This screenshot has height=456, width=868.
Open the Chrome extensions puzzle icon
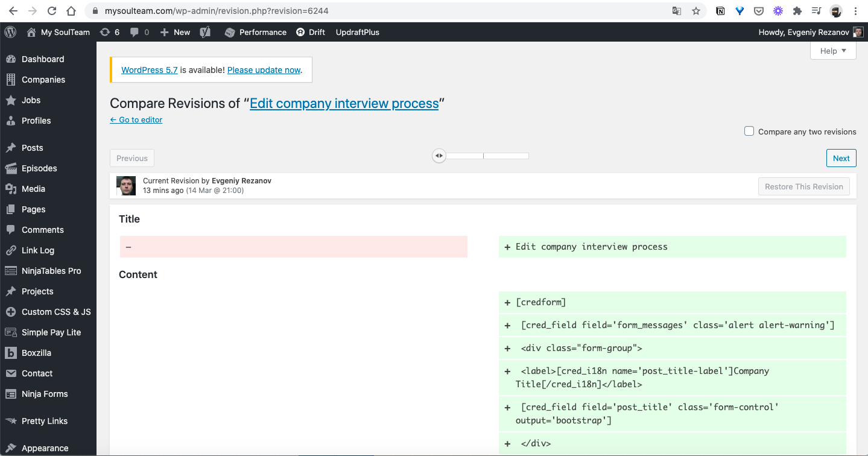[x=797, y=11]
